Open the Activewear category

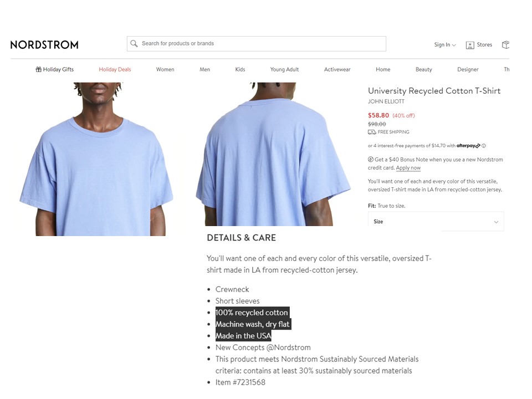337,70
